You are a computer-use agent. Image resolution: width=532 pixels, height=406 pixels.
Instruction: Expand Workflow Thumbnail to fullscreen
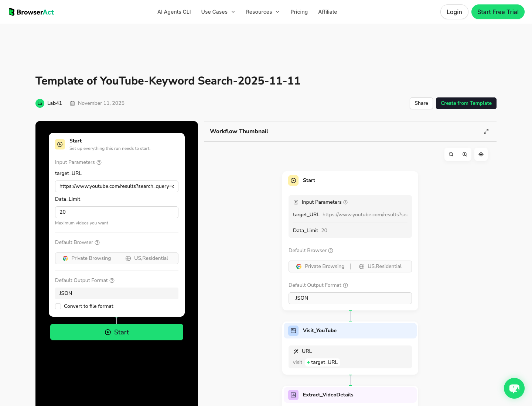click(486, 131)
